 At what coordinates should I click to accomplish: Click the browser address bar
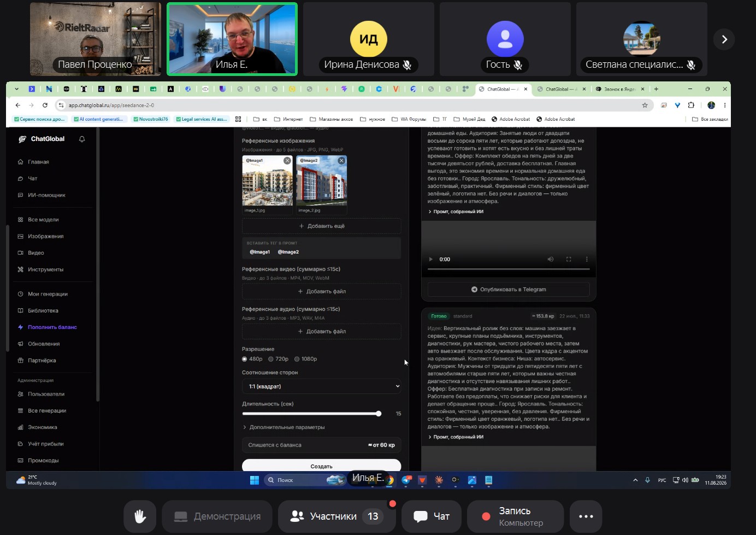(350, 105)
